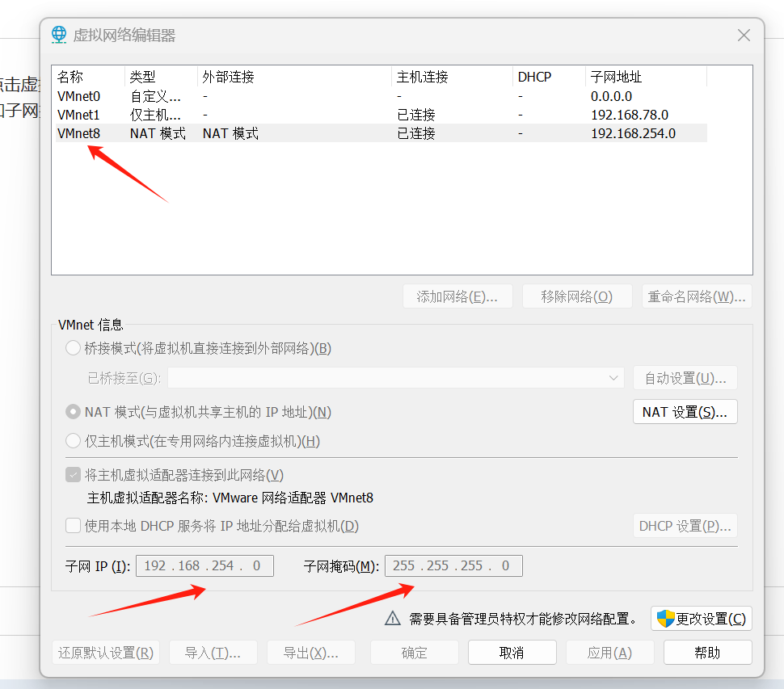Click the 主机连接 column header

pos(453,77)
